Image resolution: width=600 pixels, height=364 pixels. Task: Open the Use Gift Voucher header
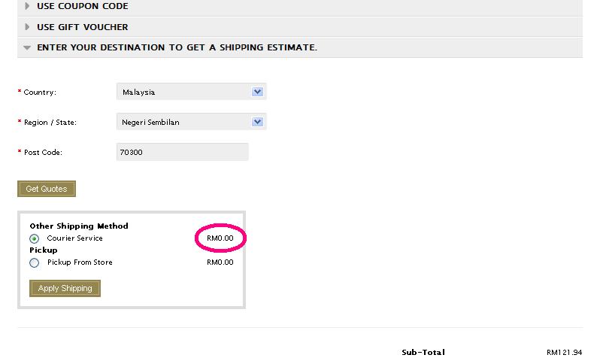pyautogui.click(x=83, y=27)
